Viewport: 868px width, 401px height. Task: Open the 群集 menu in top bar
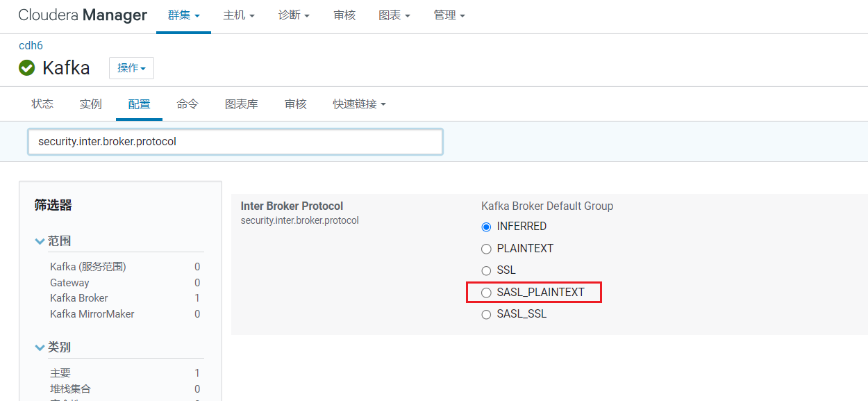[183, 15]
